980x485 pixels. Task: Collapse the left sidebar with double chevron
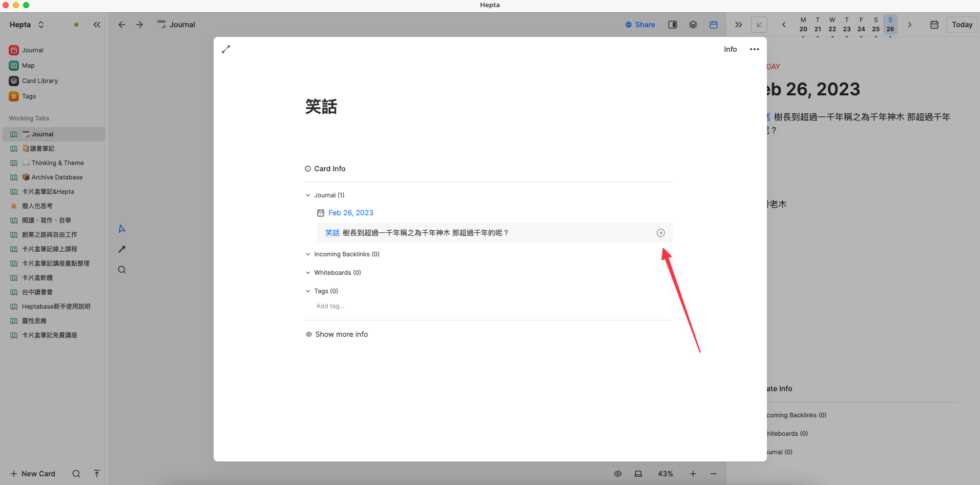(x=97, y=25)
